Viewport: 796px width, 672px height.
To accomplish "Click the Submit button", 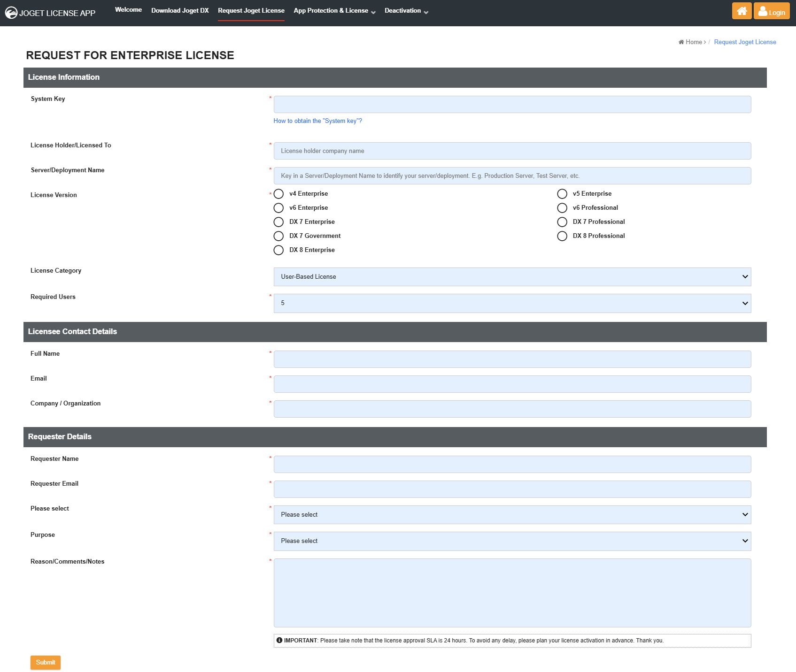I will (46, 663).
